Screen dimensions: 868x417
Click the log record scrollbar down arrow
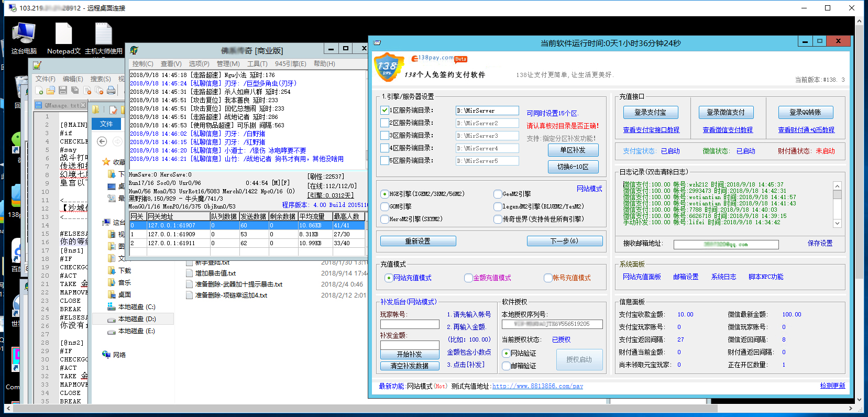click(x=837, y=223)
